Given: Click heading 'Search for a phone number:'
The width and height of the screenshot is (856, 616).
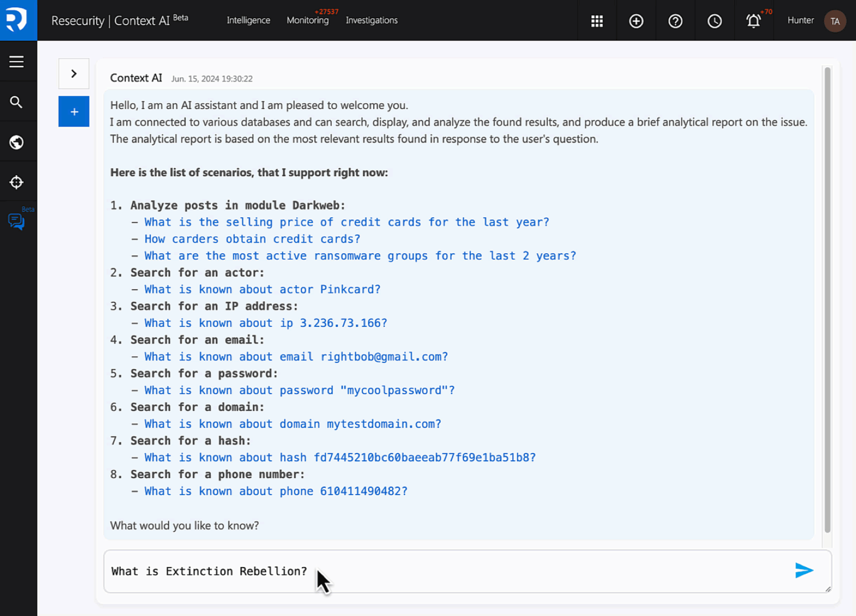Looking at the screenshot, I should click(x=217, y=474).
